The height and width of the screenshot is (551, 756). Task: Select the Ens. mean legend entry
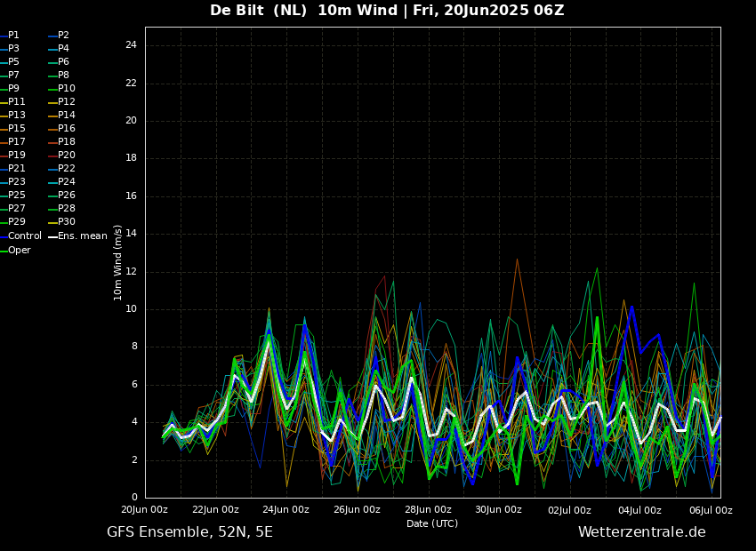point(82,236)
